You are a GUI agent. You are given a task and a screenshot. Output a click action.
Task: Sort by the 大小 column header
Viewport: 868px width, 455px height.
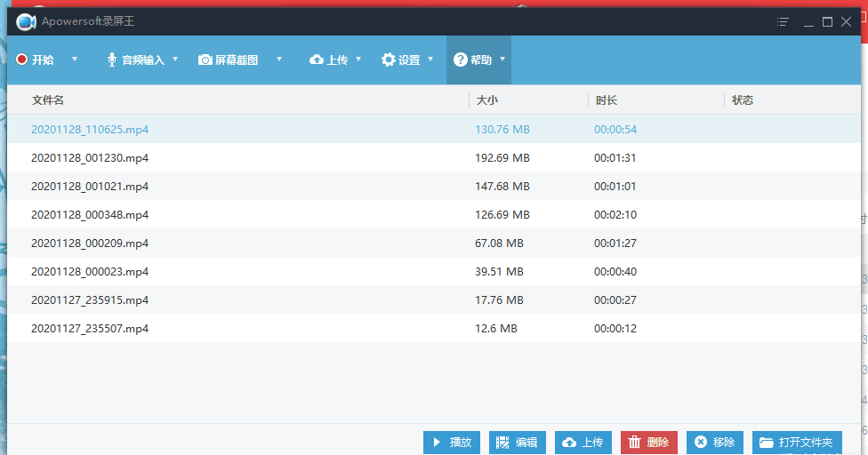[487, 100]
